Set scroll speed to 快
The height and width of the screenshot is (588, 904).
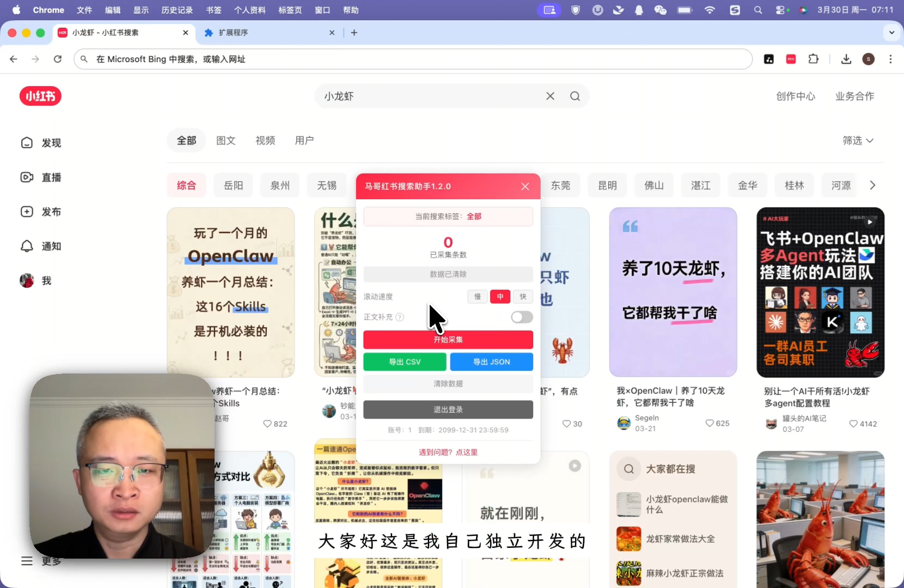point(523,297)
